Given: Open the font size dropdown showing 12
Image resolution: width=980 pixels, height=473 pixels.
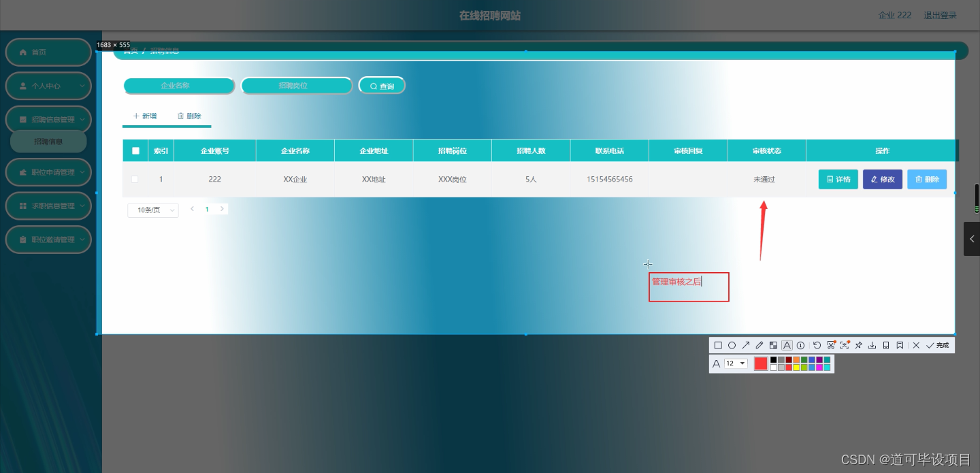Looking at the screenshot, I should [x=735, y=363].
